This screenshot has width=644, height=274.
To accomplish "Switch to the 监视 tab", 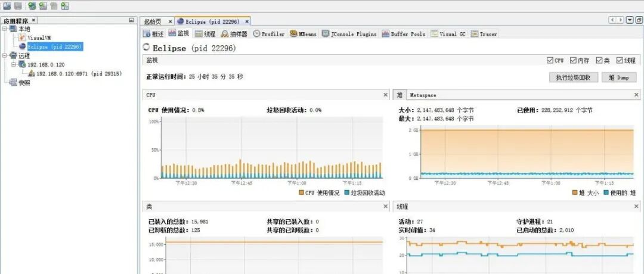I will click(179, 33).
